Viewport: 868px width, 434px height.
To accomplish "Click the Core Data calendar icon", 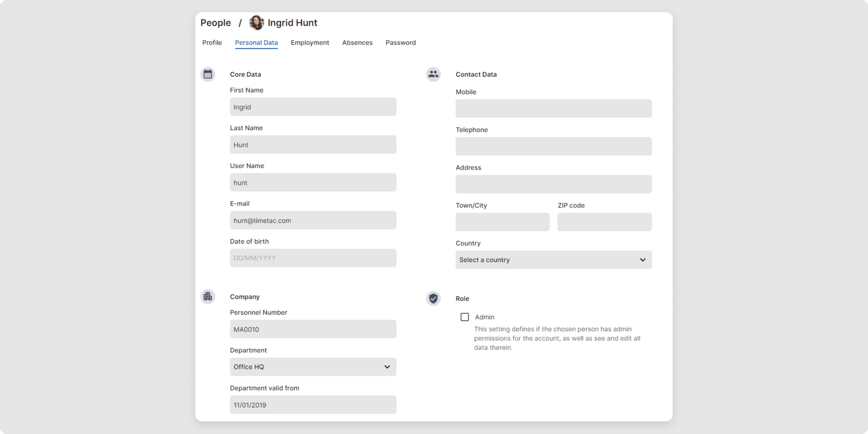I will (208, 74).
